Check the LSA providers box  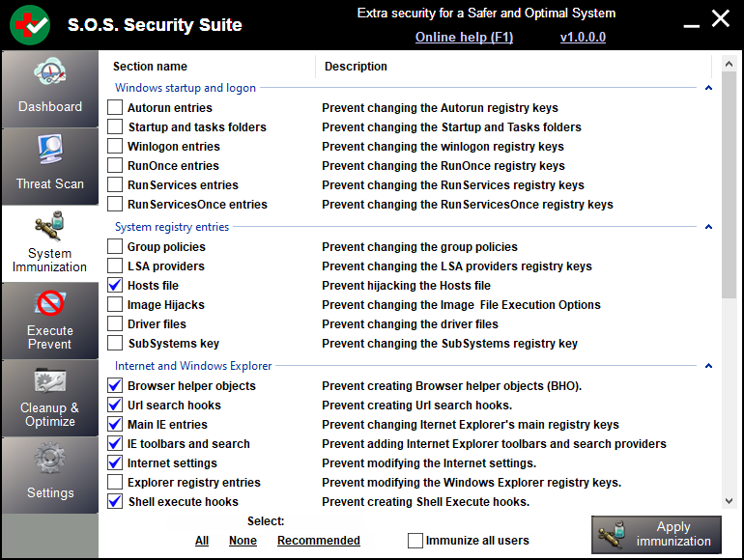coord(115,266)
